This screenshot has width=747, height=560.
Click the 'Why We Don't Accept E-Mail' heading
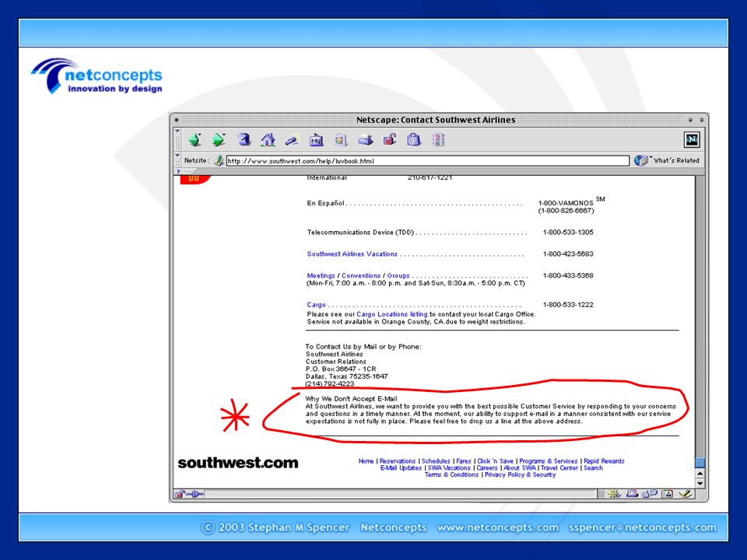pyautogui.click(x=351, y=399)
